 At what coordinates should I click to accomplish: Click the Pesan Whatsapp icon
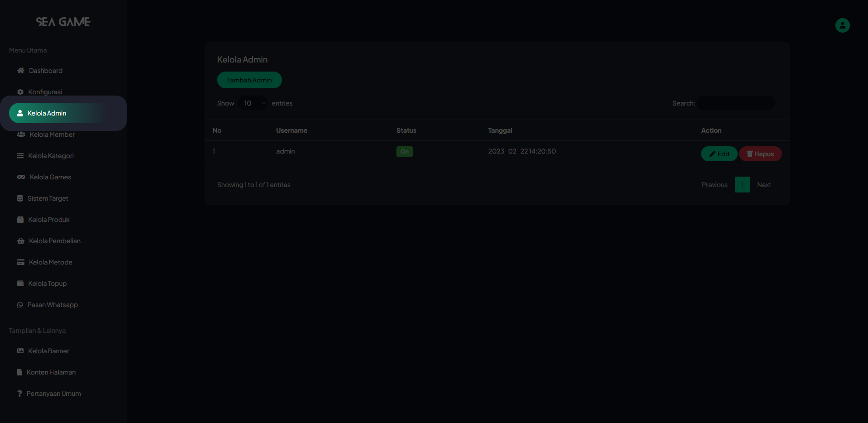[x=20, y=305]
